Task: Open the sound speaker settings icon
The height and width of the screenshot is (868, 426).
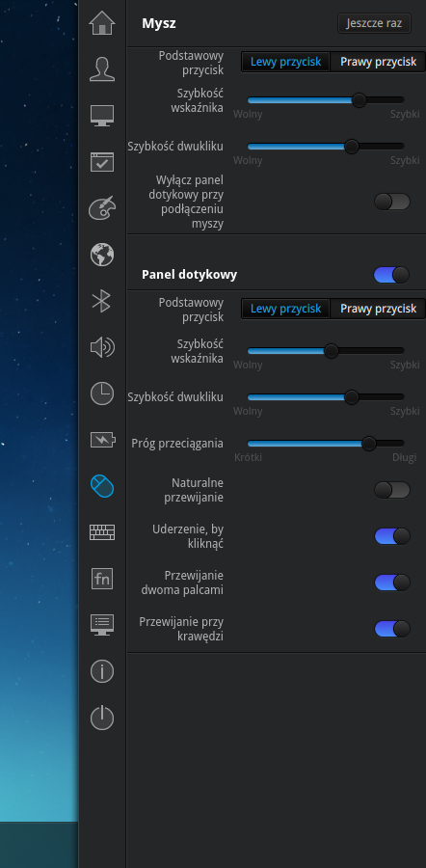Action: pos(102,347)
